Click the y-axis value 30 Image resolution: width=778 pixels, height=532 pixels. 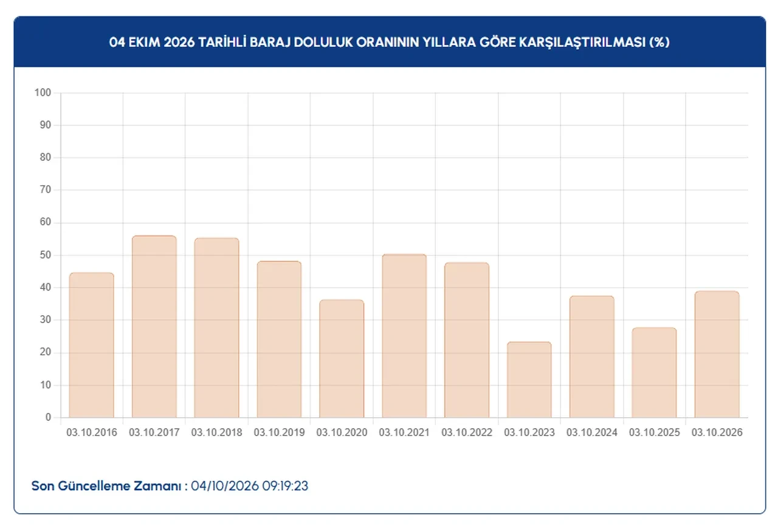coord(46,320)
